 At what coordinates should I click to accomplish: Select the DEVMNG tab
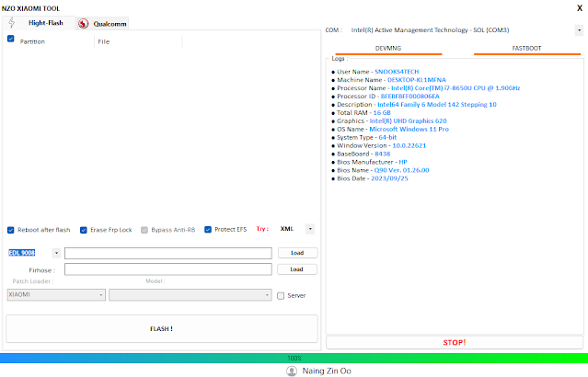[x=388, y=49]
